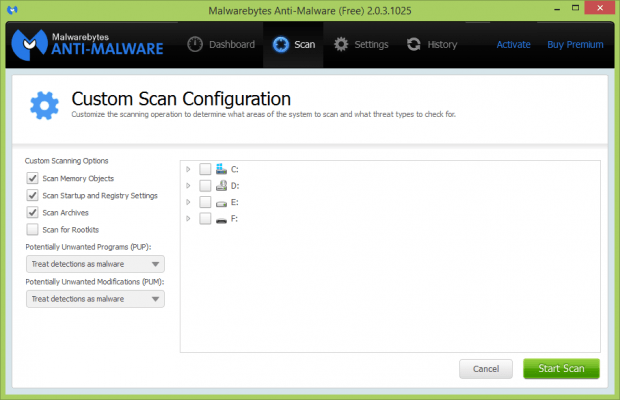The width and height of the screenshot is (620, 400).
Task: Enable Scan for Rootkits checkbox
Action: 32,230
